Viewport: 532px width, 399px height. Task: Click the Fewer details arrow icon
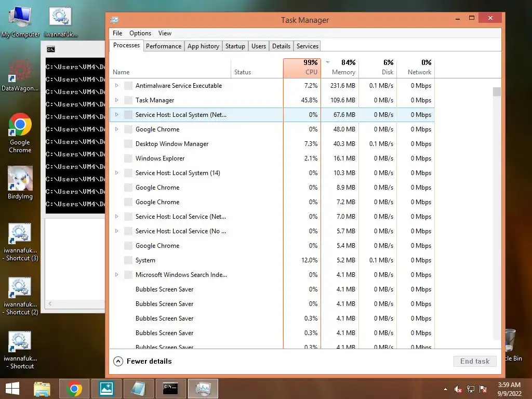[x=118, y=362]
